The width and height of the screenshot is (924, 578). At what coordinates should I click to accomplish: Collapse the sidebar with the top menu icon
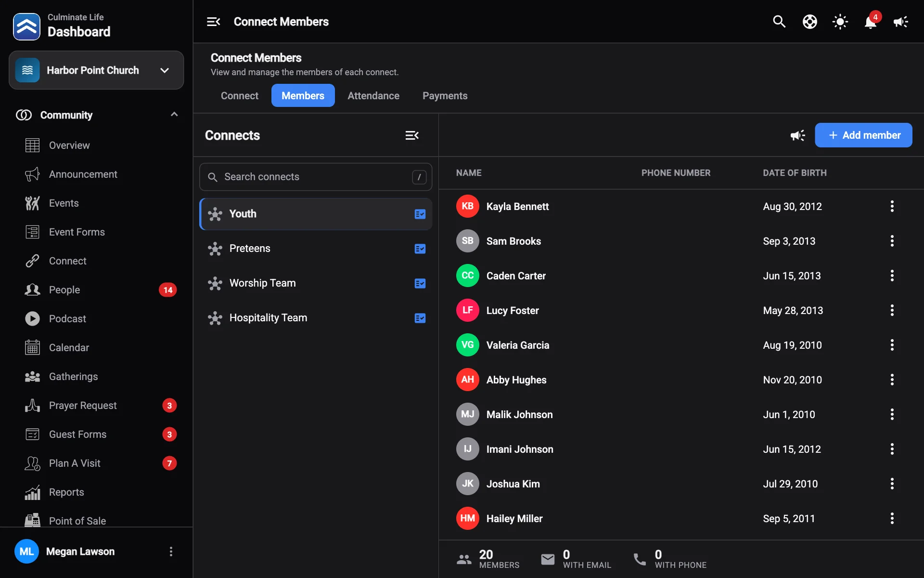[x=213, y=22]
